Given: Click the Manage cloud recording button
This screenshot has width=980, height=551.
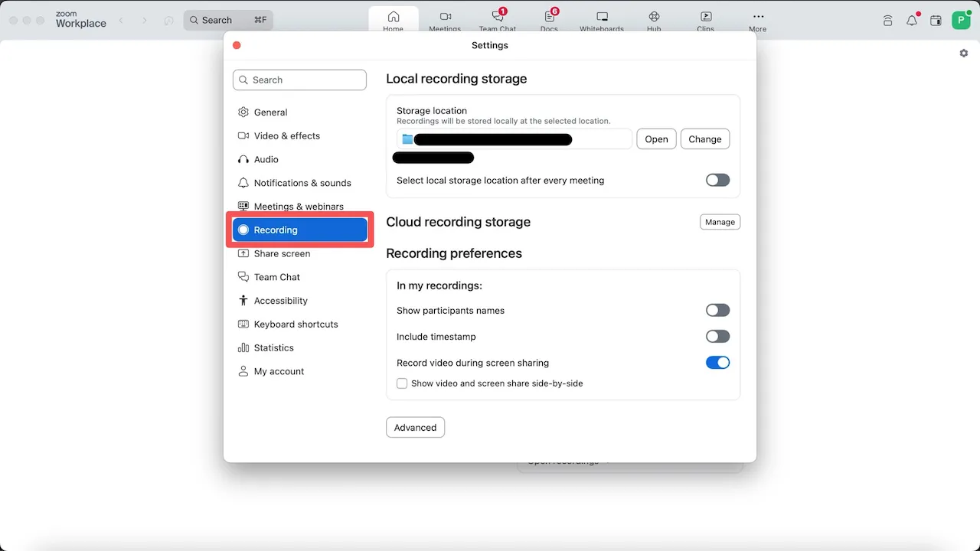Looking at the screenshot, I should click(720, 222).
